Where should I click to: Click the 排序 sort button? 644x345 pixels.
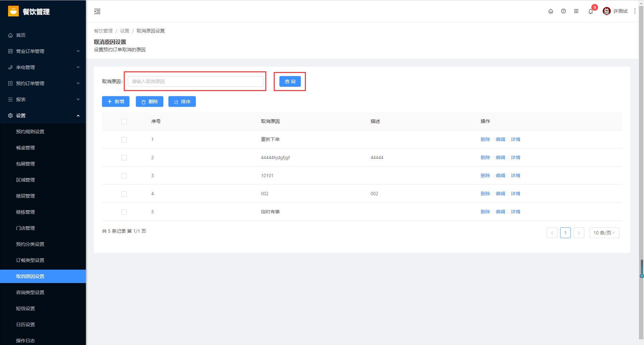click(182, 101)
